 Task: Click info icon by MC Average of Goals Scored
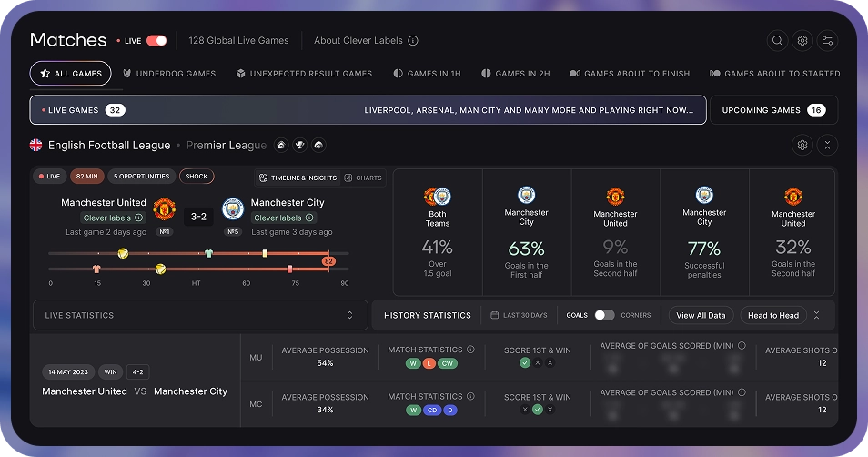click(x=742, y=392)
